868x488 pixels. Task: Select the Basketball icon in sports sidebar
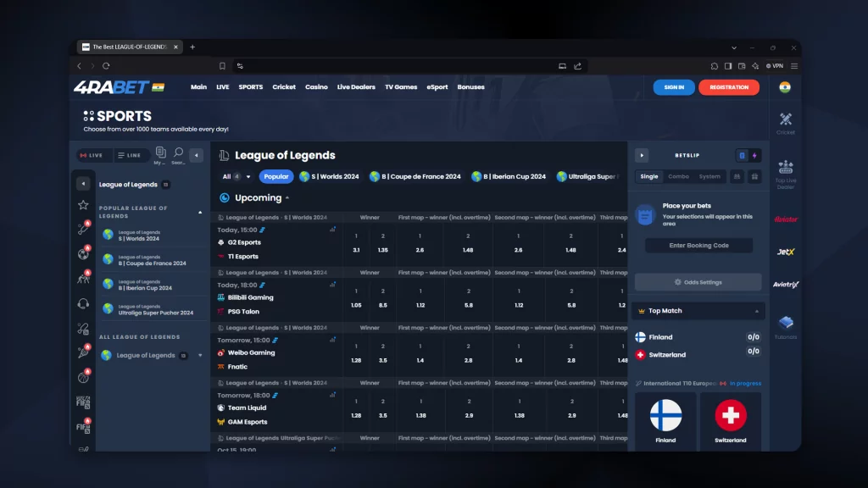click(x=83, y=377)
